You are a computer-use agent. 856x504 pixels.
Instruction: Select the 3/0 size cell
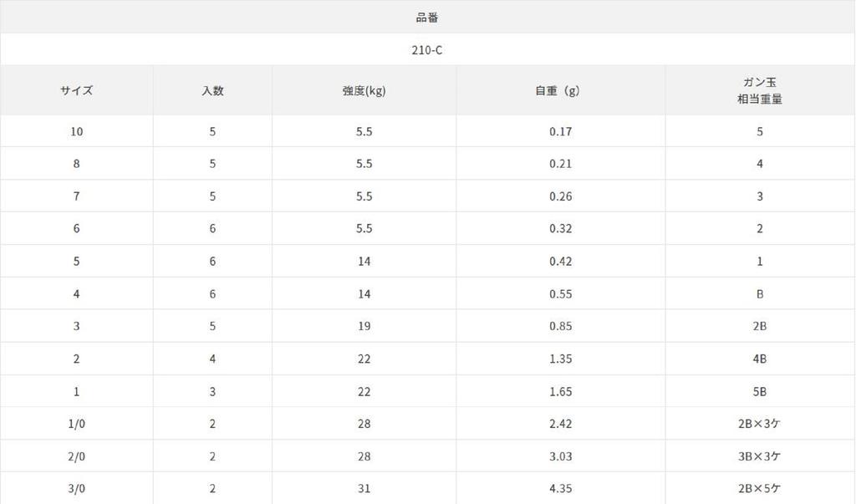(x=76, y=489)
